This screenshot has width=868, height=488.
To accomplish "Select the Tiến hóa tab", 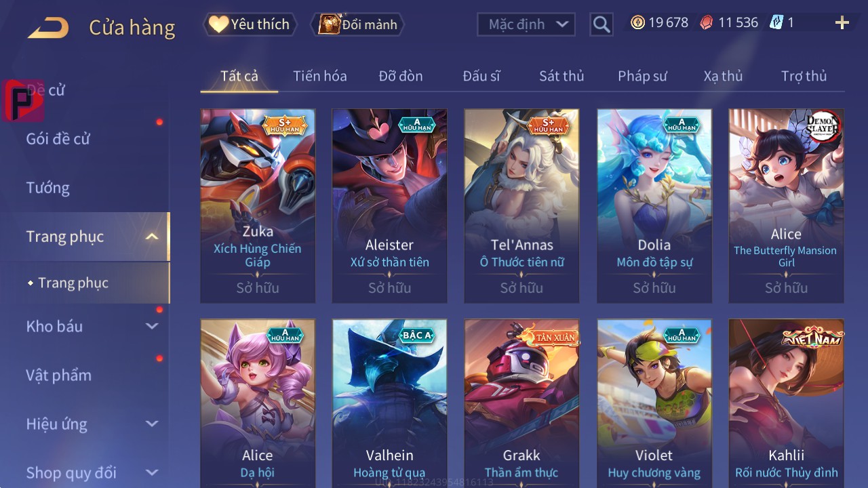I will [x=320, y=76].
